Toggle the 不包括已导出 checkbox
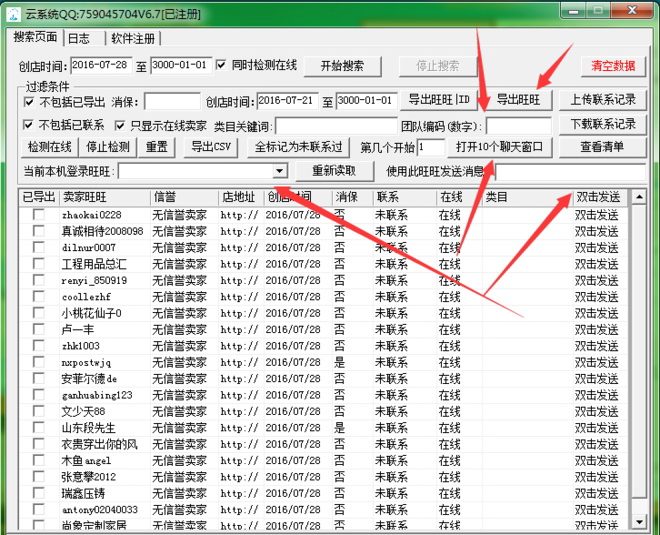The height and width of the screenshot is (535, 660). coord(29,102)
